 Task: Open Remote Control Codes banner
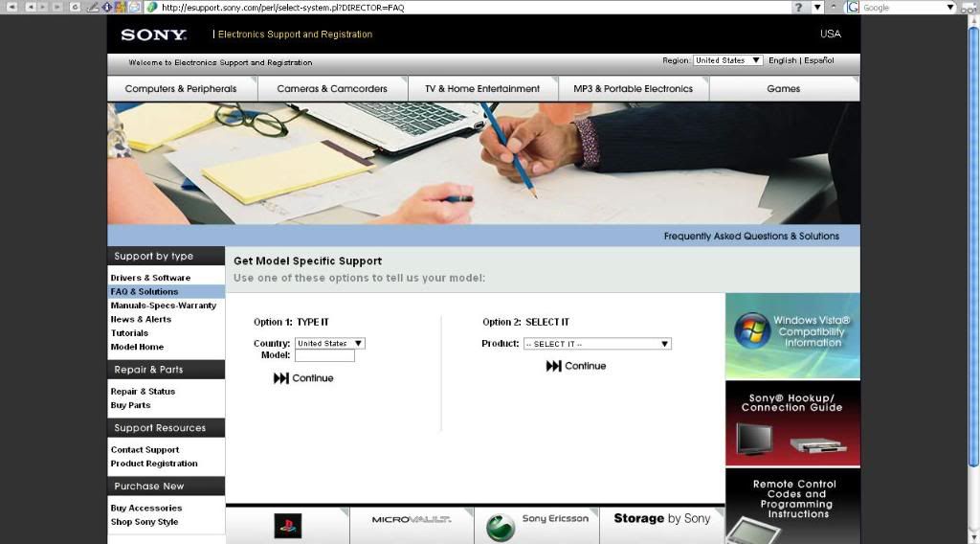pyautogui.click(x=792, y=507)
